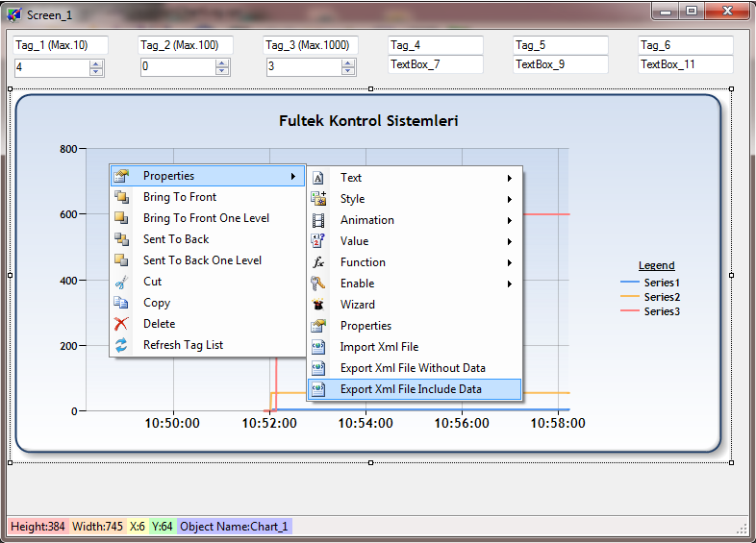Click the Enable keys icon
The image size is (756, 543).
(319, 284)
